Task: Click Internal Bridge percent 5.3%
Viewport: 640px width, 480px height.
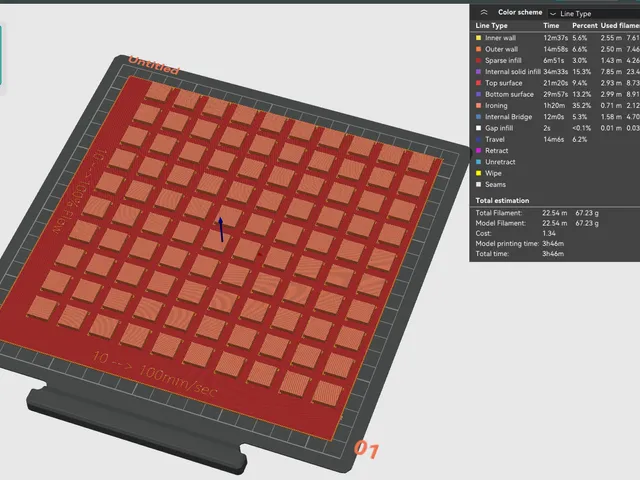Action: pos(580,117)
